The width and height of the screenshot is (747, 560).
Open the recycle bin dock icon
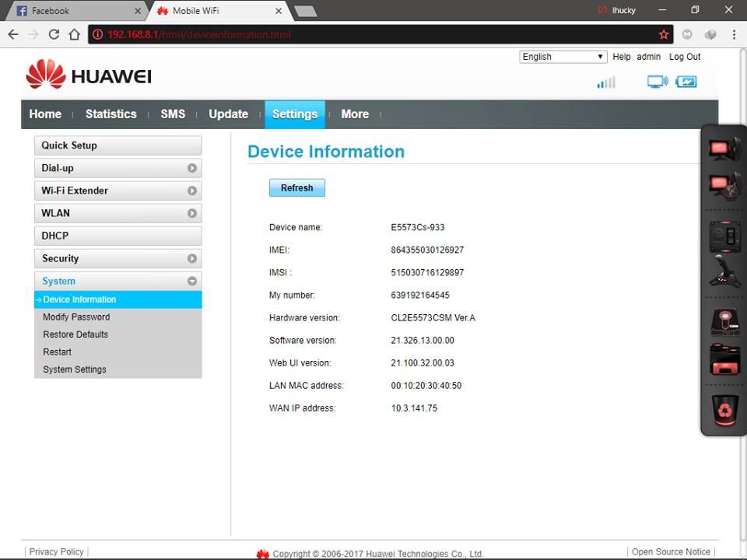point(724,410)
